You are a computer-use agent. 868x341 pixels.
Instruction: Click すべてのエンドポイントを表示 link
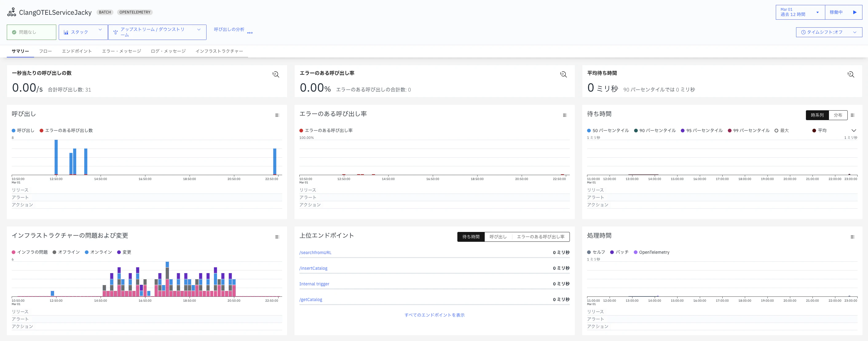[434, 315]
